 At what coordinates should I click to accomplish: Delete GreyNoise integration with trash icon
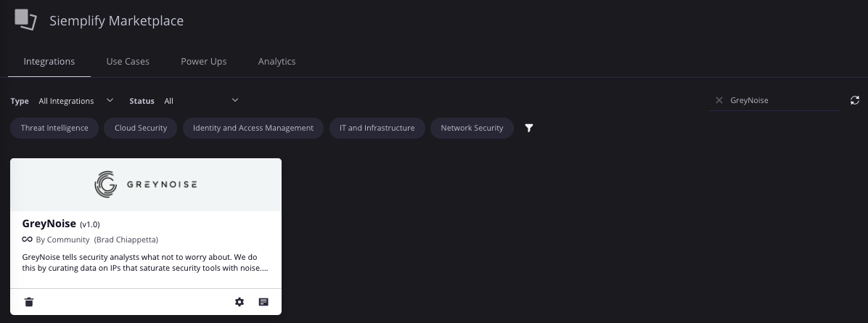pyautogui.click(x=29, y=302)
